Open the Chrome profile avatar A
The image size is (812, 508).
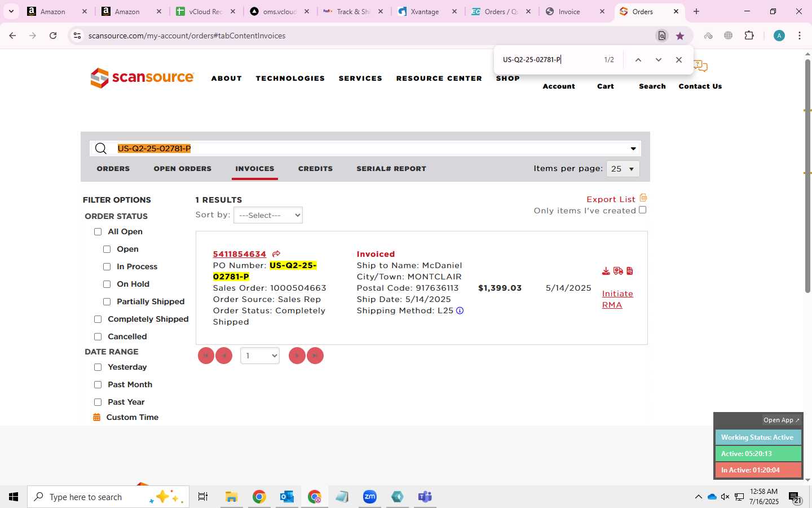click(779, 36)
